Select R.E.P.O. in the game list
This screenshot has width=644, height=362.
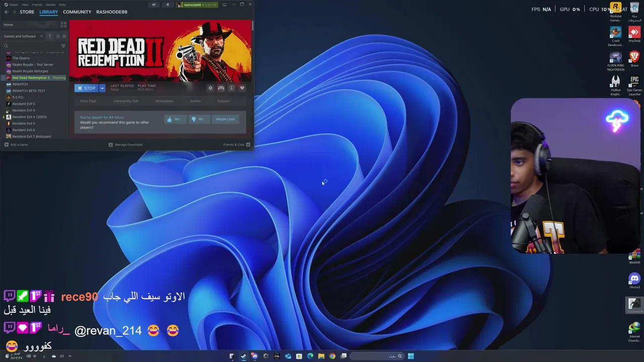[18, 97]
